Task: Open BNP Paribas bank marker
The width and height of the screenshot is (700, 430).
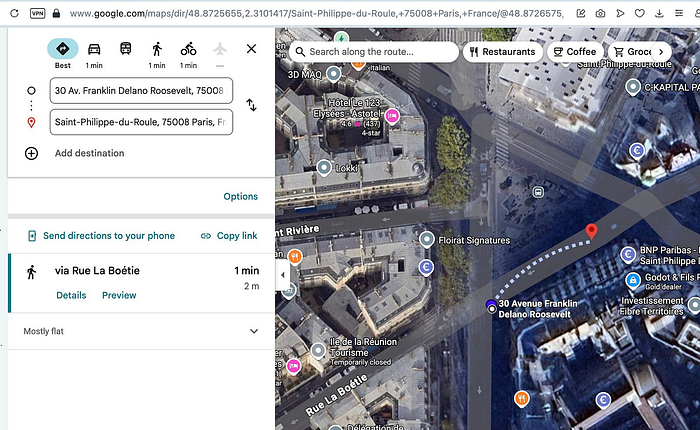Action: coord(628,255)
